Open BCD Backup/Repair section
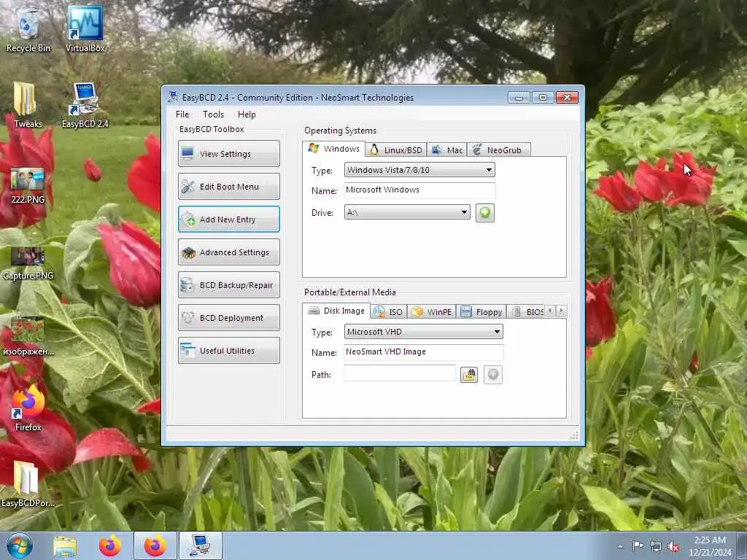 [228, 285]
